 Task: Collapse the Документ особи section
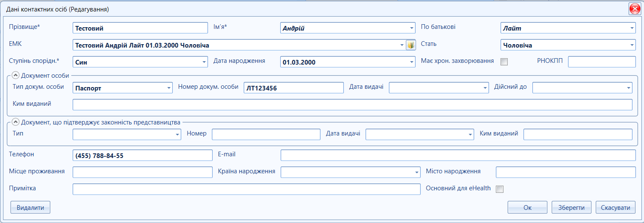pyautogui.click(x=15, y=75)
